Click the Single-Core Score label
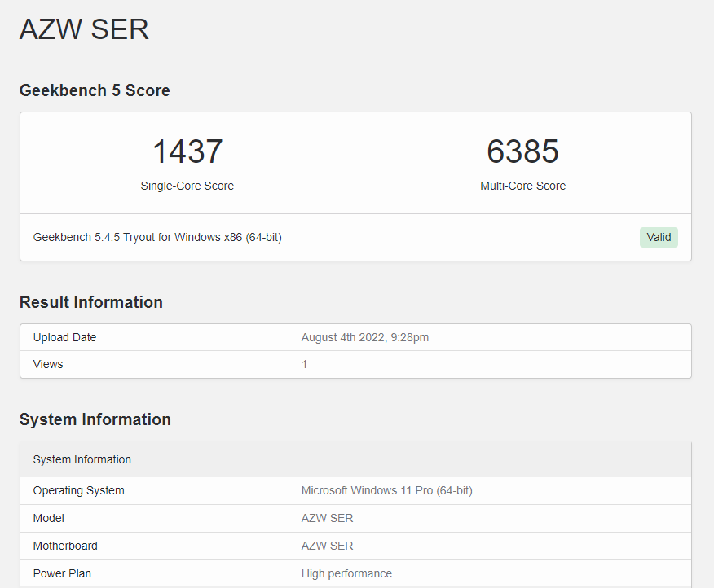The width and height of the screenshot is (714, 588). (x=187, y=186)
